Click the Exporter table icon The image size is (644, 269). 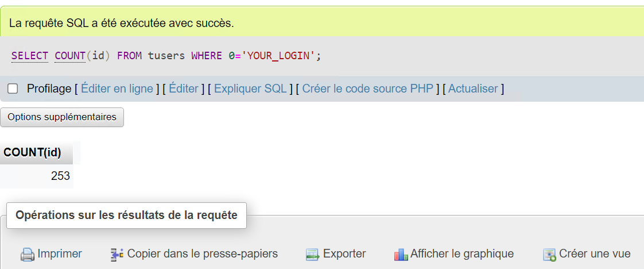[313, 255]
